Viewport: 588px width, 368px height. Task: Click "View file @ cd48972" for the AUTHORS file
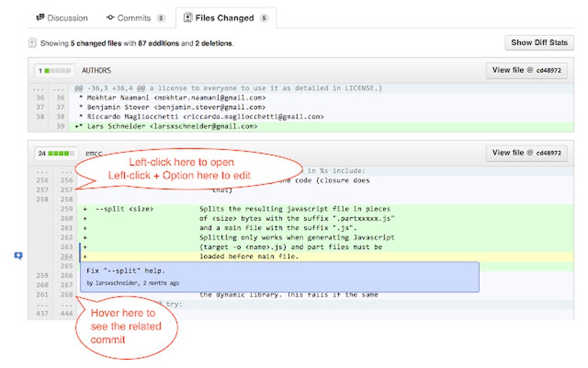pos(526,70)
